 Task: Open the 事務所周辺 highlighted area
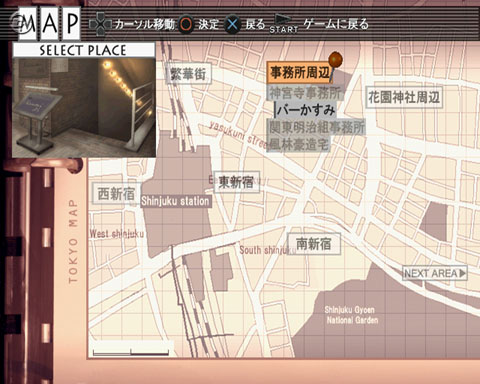(x=299, y=72)
